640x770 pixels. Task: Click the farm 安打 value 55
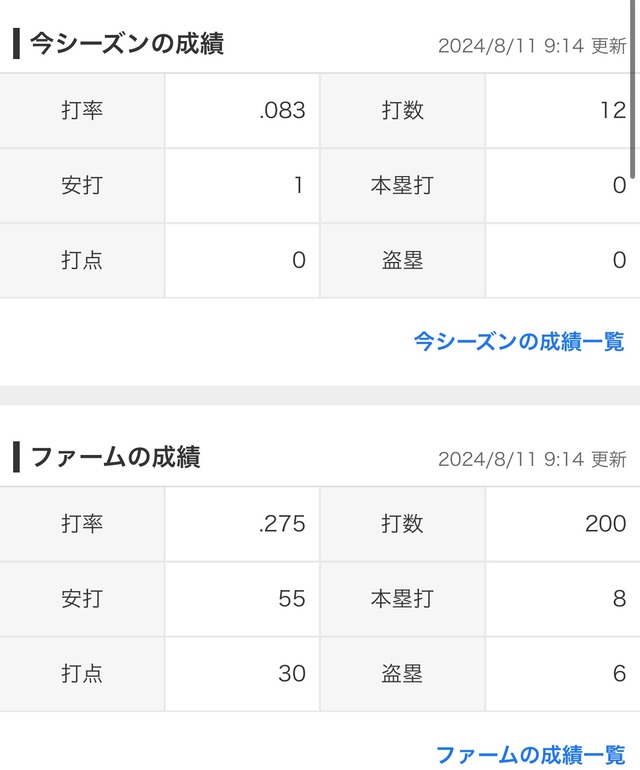point(292,599)
